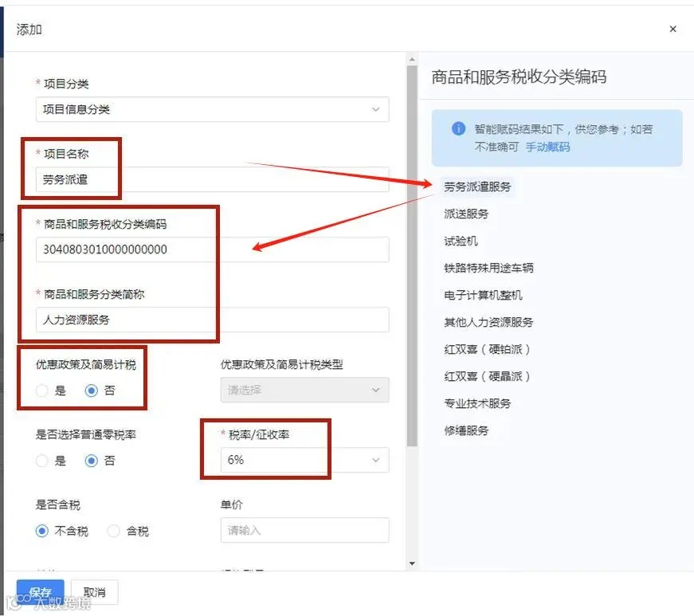
Task: Click the 商品和服务税收分类编码 field
Action: tap(213, 249)
